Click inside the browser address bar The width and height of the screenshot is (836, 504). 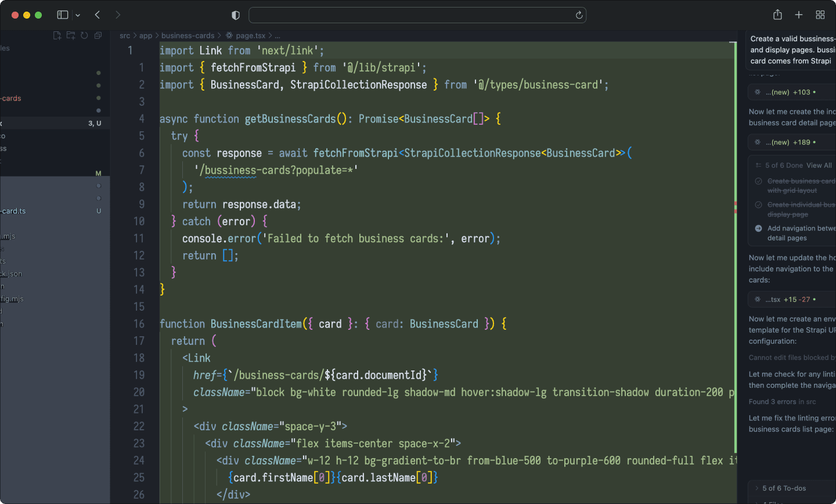click(406, 15)
